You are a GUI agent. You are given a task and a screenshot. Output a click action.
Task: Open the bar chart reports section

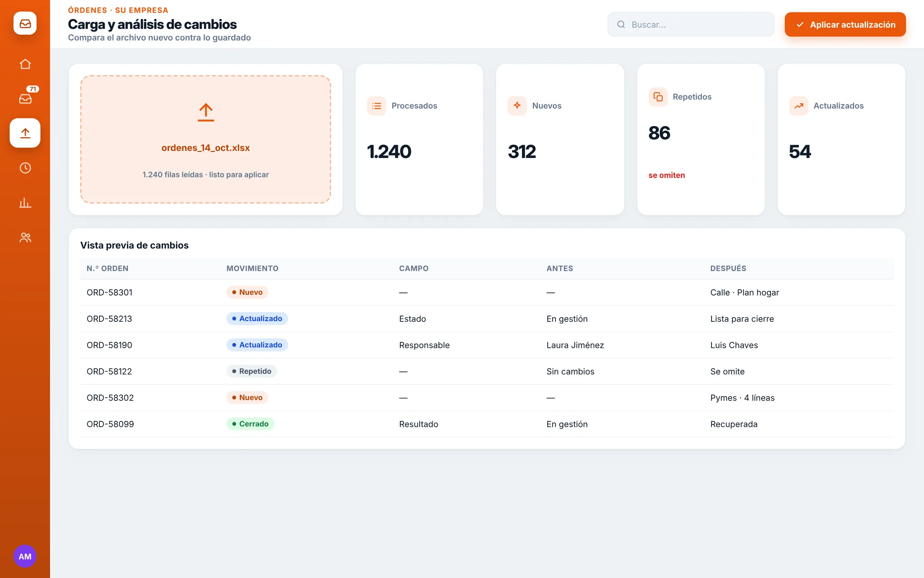click(x=25, y=203)
